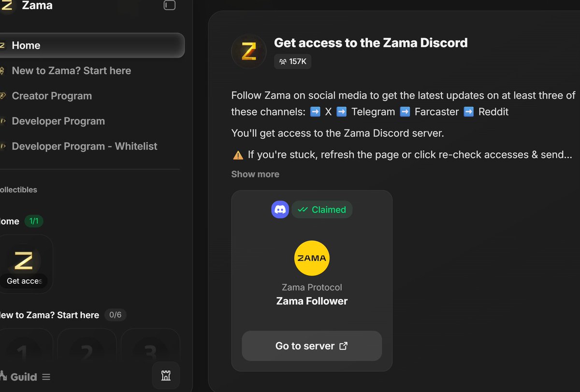Expand the description with Show more
Viewport: 580px width, 392px height.
tap(255, 174)
